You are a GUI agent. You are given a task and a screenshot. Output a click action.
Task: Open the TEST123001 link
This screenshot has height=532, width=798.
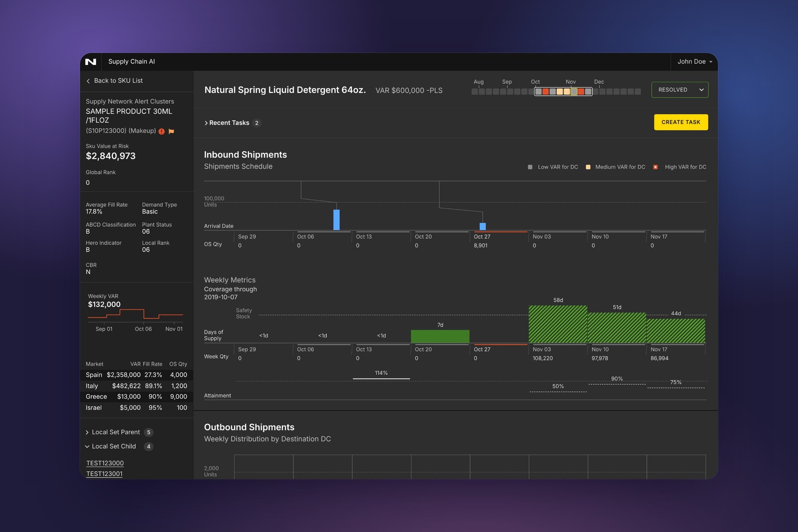[105, 474]
